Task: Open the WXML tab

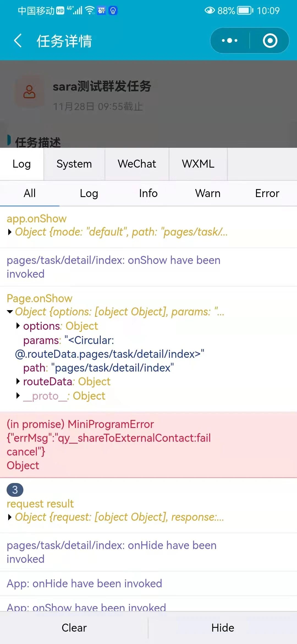Action: click(198, 164)
